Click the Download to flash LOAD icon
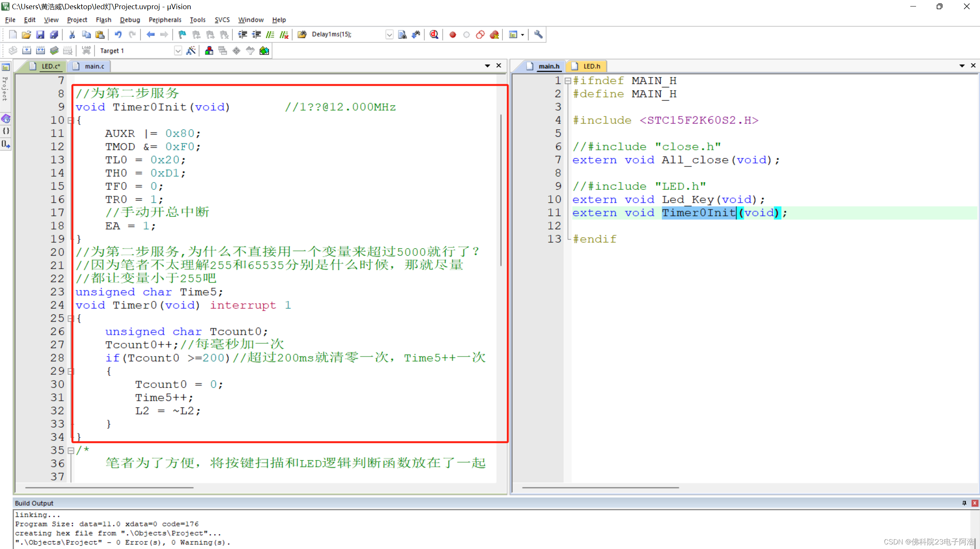Screen dimensions: 980x549 [x=86, y=51]
